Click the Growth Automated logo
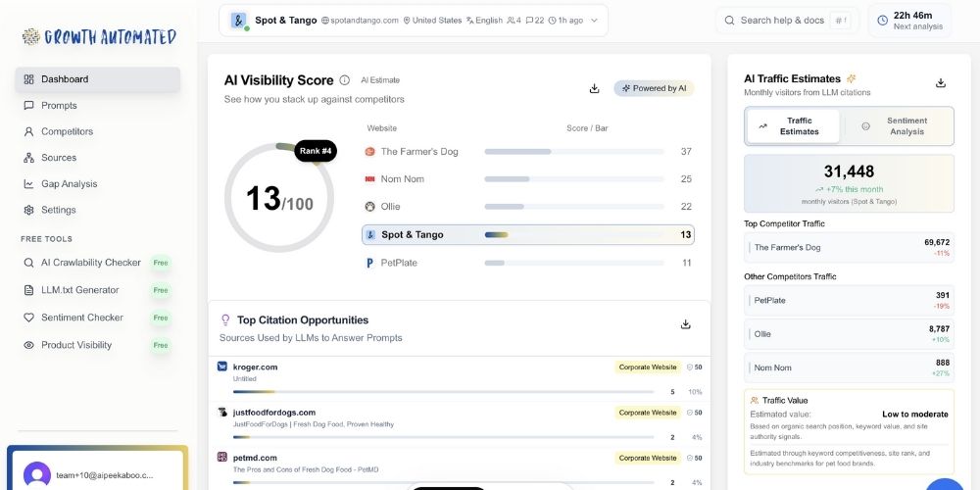 99,37
